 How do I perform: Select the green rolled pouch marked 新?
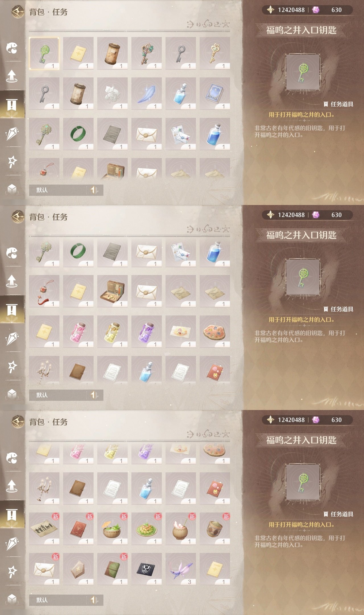112,569
